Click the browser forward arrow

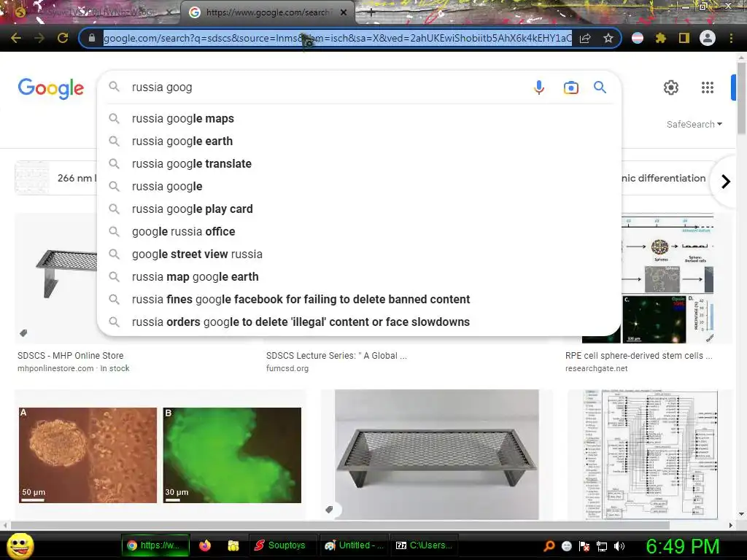(x=39, y=38)
